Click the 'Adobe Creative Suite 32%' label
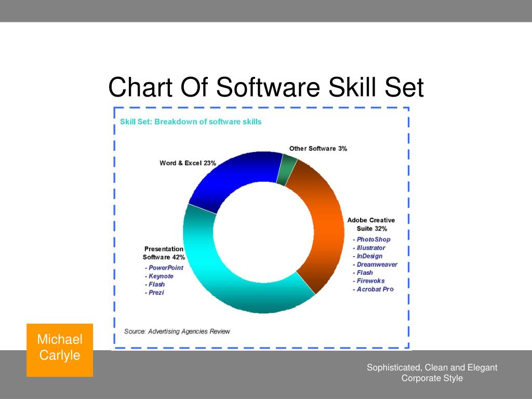 pyautogui.click(x=371, y=224)
